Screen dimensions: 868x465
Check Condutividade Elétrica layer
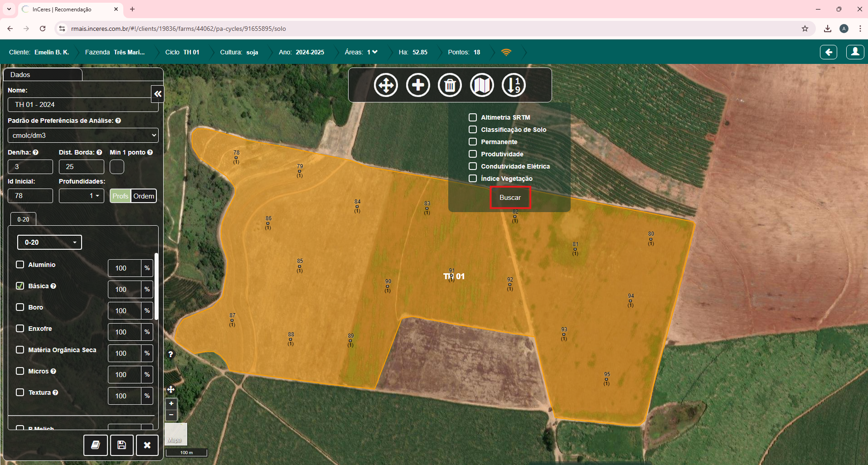pos(473,166)
